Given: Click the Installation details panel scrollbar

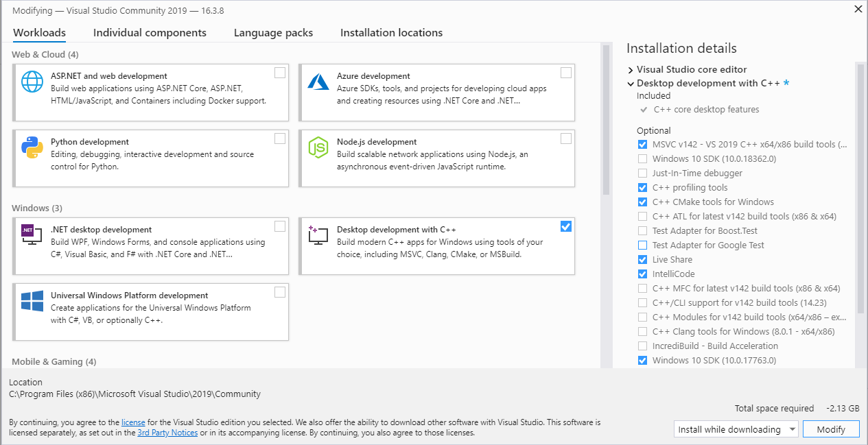Looking at the screenshot, I should (860, 189).
